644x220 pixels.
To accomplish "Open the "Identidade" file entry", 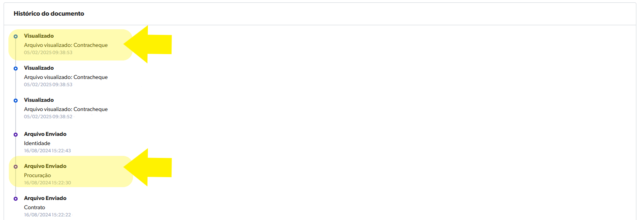I will coord(37,143).
